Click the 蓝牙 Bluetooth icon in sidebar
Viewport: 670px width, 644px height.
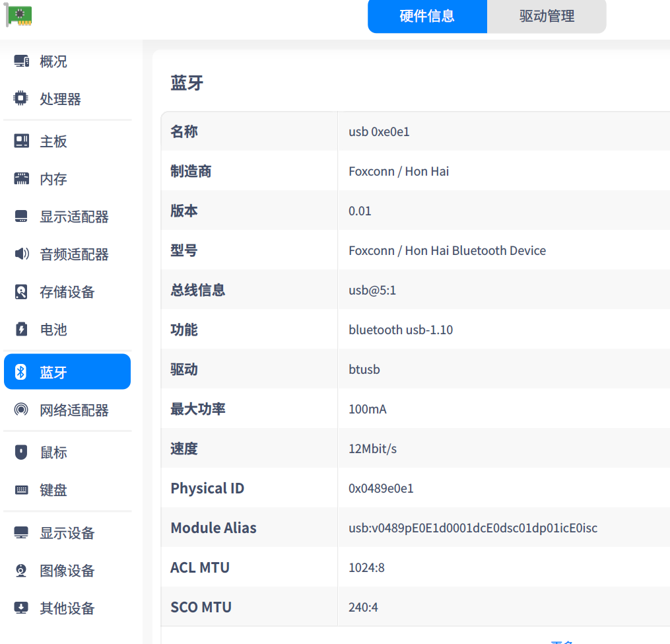pyautogui.click(x=20, y=372)
